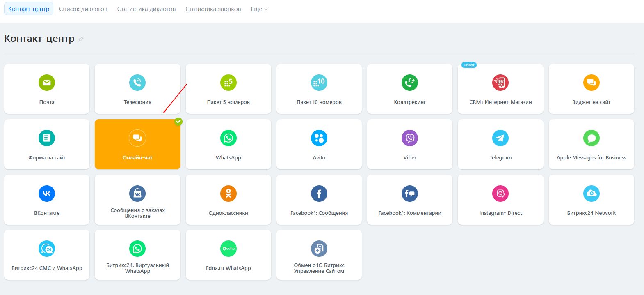Expand the Еще dropdown menu
Viewport: 644px width, 295px height.
[x=259, y=9]
